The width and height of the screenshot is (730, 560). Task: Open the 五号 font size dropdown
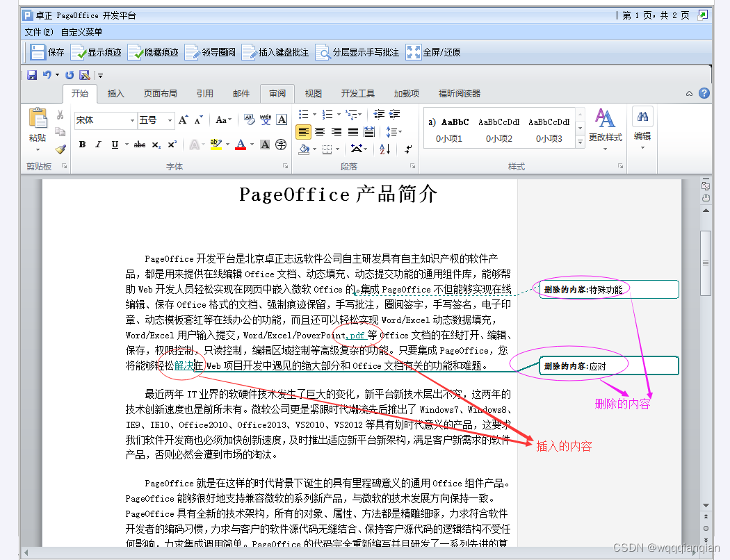point(170,120)
